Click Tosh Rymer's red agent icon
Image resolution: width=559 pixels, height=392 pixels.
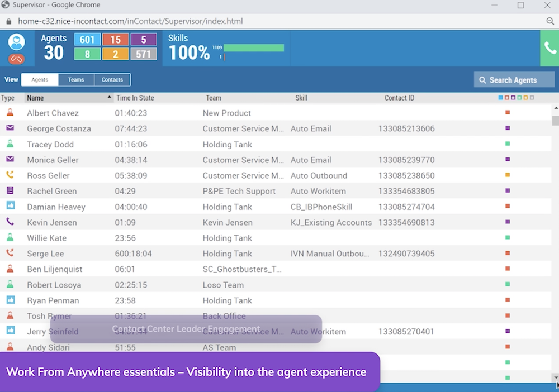click(x=10, y=315)
